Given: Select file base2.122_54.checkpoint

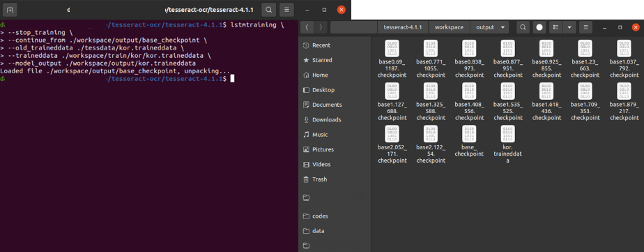Looking at the screenshot, I should point(431,144).
